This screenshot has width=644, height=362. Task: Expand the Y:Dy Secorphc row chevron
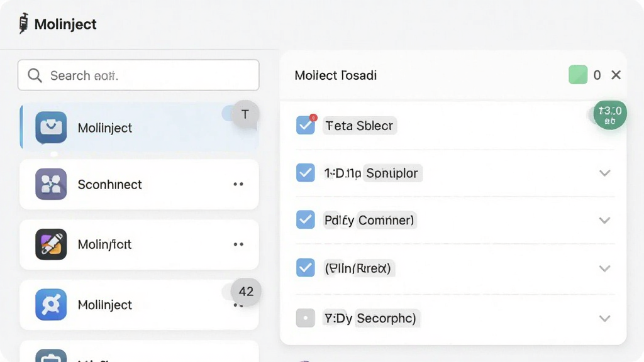pyautogui.click(x=604, y=318)
